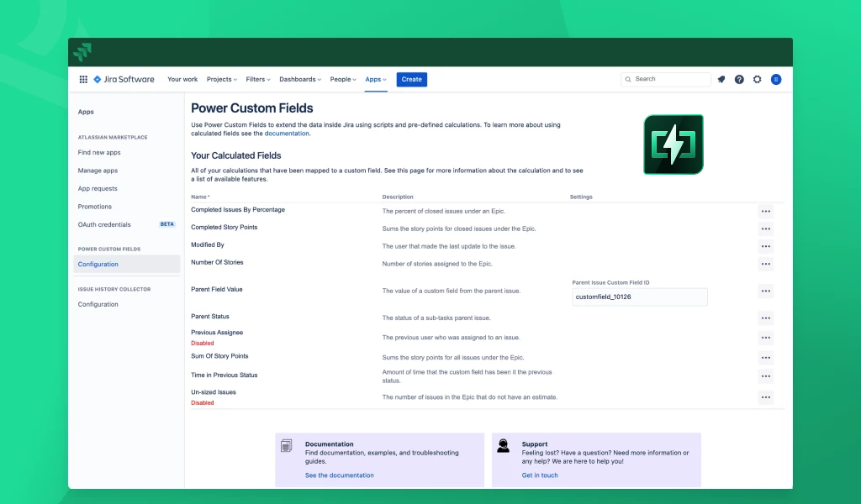
Task: Open more options for Number Of Stories
Action: (x=765, y=264)
